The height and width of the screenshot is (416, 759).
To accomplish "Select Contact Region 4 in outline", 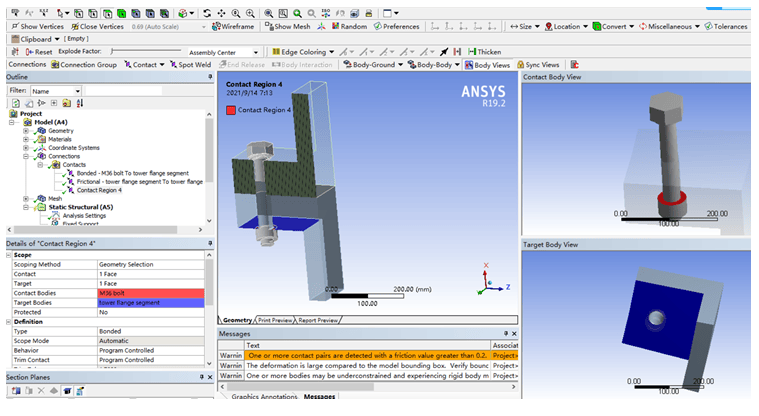I will [x=99, y=189].
